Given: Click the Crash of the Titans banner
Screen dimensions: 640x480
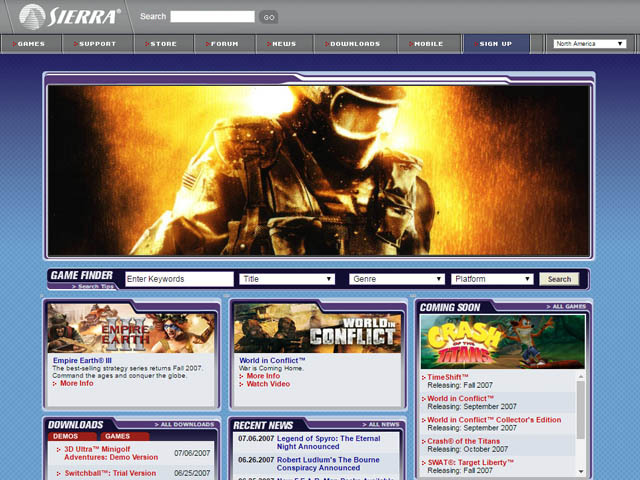Looking at the screenshot, I should [x=503, y=341].
